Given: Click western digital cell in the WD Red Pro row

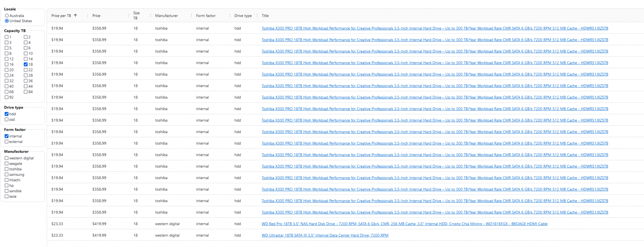Looking at the screenshot, I should pos(167,224).
